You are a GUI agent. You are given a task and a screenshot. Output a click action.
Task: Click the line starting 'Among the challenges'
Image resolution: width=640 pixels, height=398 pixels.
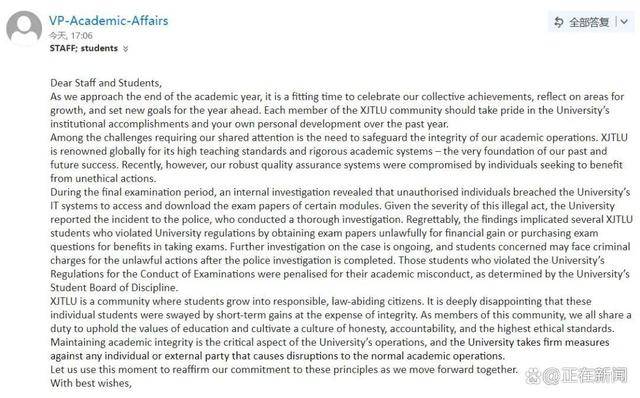pyautogui.click(x=339, y=138)
